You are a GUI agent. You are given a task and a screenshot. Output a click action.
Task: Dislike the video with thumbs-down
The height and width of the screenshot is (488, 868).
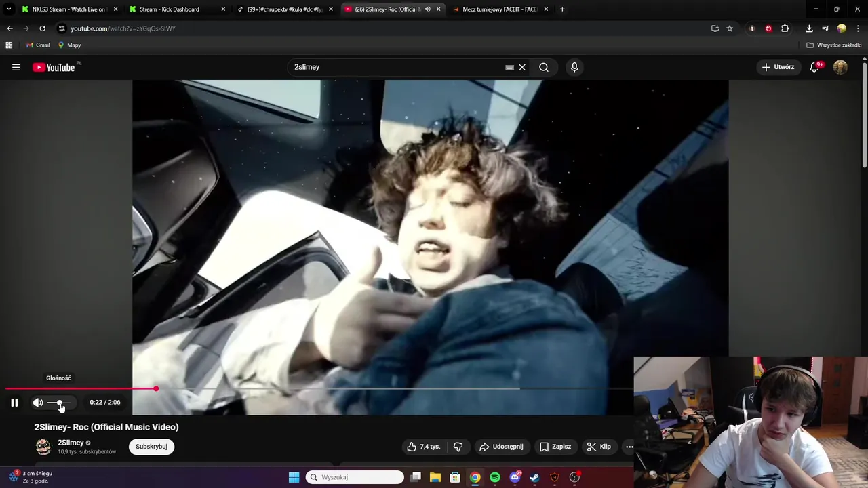click(458, 447)
